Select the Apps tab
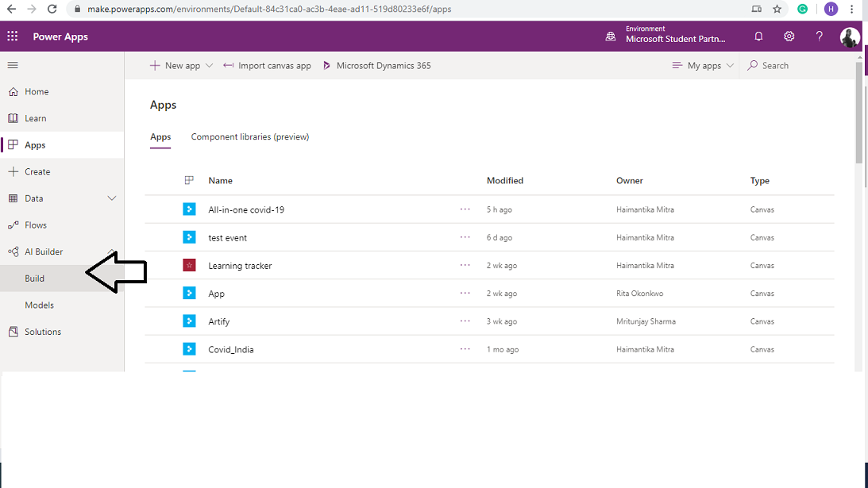 point(160,136)
